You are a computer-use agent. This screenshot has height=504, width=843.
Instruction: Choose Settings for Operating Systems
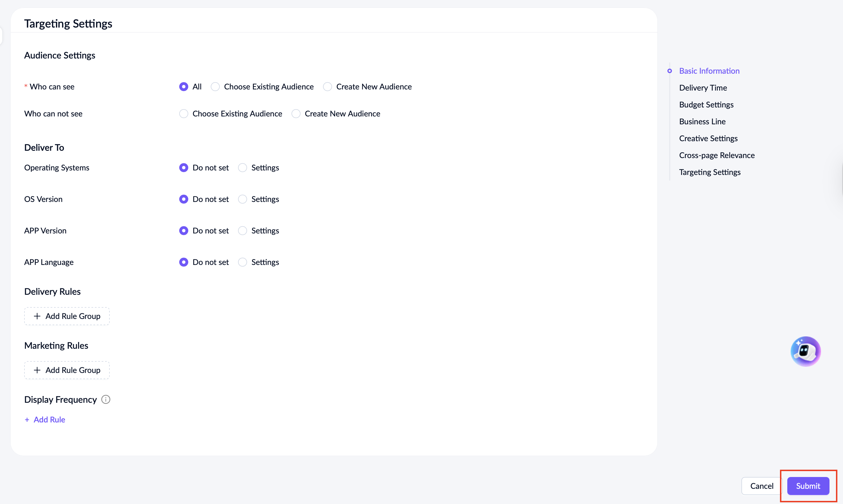point(242,168)
